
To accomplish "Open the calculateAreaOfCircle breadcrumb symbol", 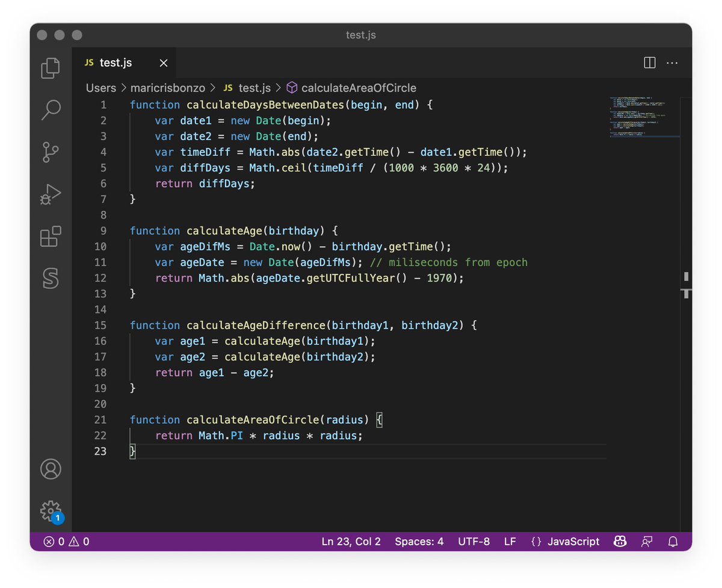I will [x=351, y=88].
